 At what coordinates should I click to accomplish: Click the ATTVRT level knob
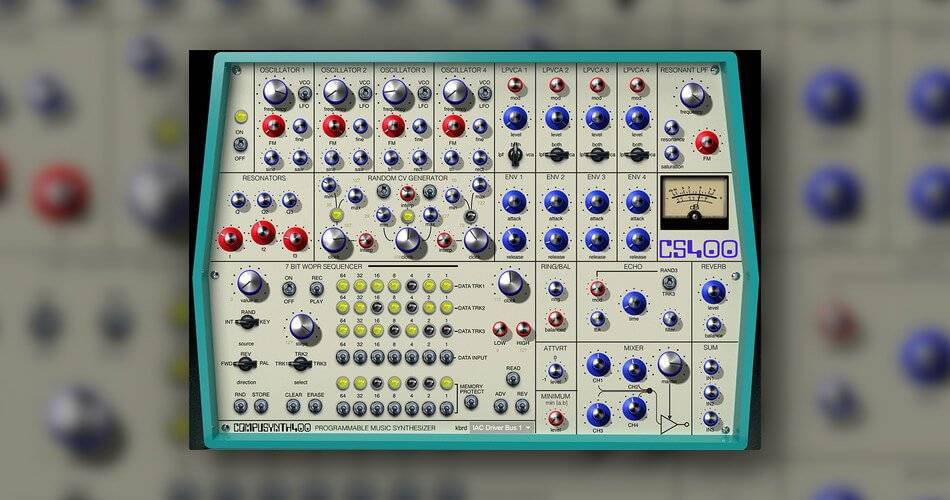coord(555,371)
